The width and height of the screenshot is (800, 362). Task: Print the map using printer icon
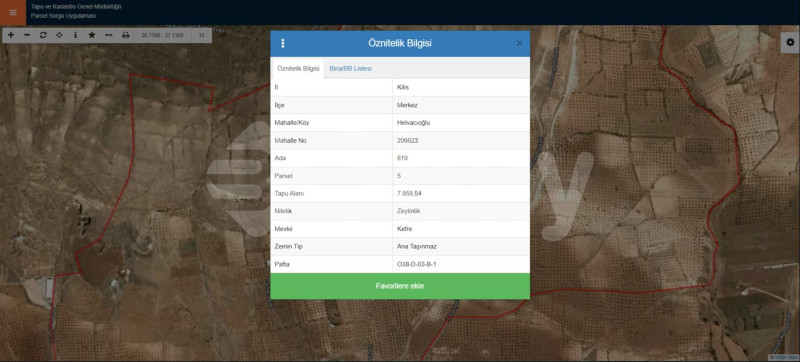(126, 35)
